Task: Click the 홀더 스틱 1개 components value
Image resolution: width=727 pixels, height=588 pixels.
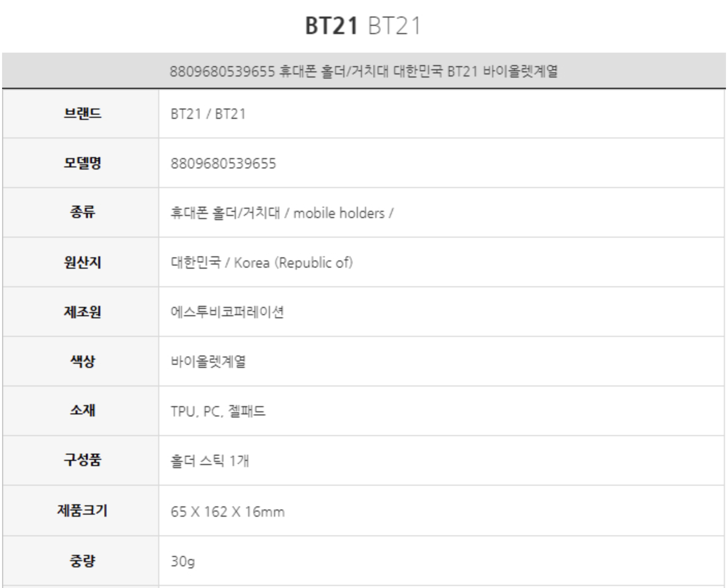Action: click(209, 460)
